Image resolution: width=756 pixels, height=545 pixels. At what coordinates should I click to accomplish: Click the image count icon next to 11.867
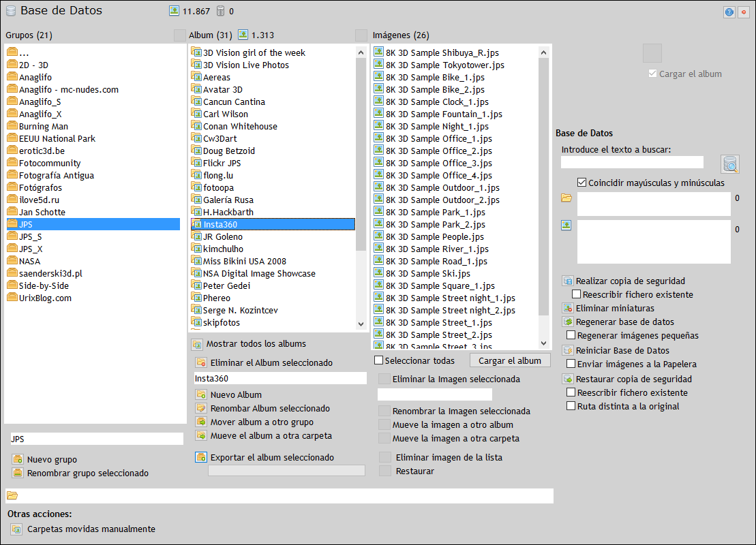point(174,11)
